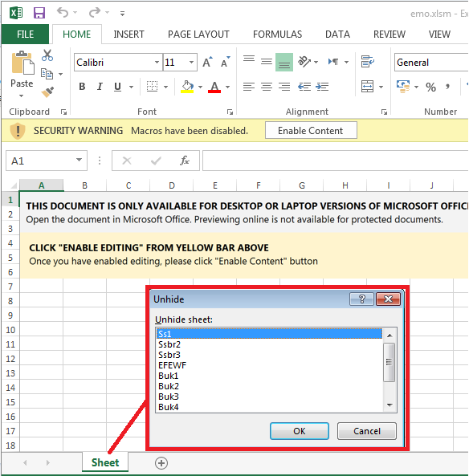Viewport: 469px width, 476px height.
Task: Select the Format Painter brush
Action: [47, 92]
